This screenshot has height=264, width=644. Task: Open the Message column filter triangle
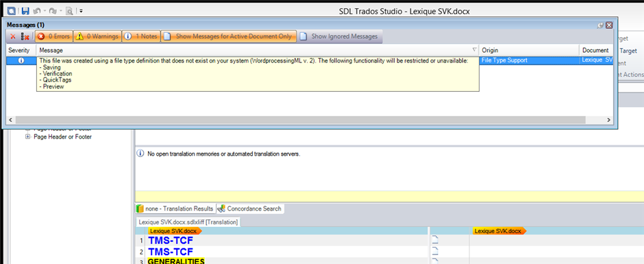click(x=474, y=50)
